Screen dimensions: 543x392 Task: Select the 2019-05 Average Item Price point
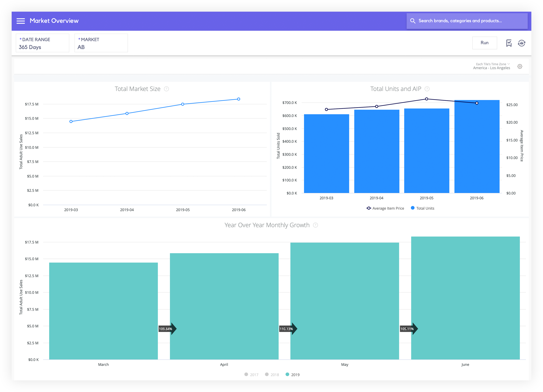[x=427, y=99]
